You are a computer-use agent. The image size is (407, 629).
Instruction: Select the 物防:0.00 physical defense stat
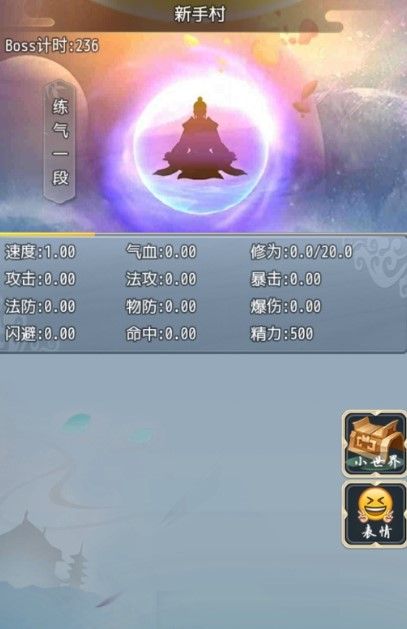[x=161, y=306]
